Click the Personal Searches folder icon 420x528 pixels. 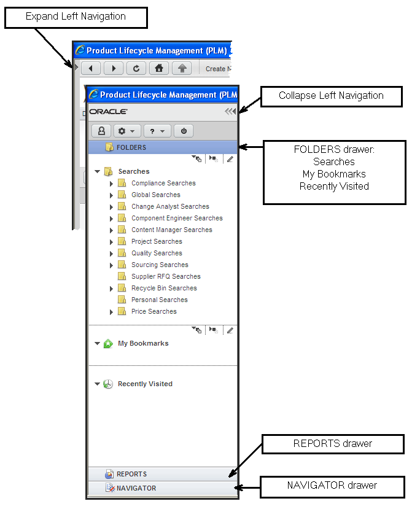click(x=122, y=300)
